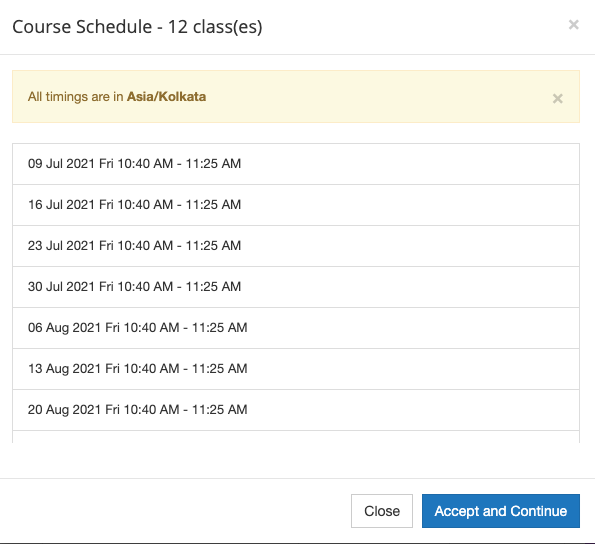The image size is (595, 544).
Task: Dismiss the Asia/Kolkata timezone alert
Action: pos(557,99)
